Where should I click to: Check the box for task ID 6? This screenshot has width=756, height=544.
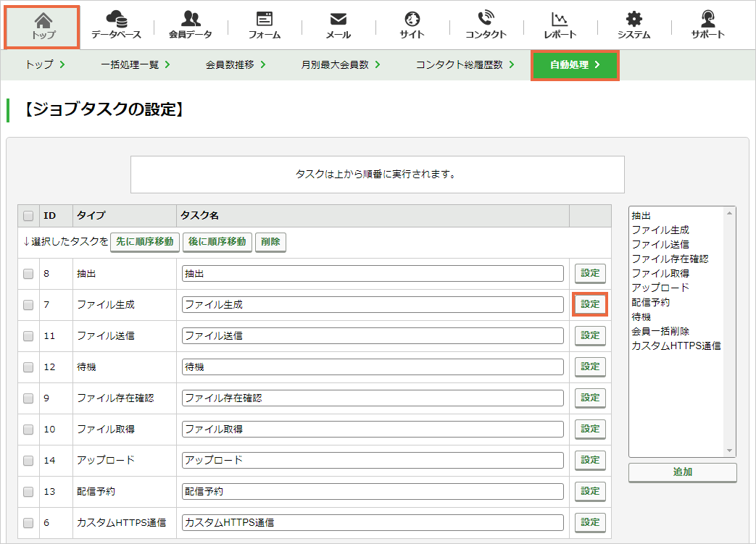pos(28,523)
